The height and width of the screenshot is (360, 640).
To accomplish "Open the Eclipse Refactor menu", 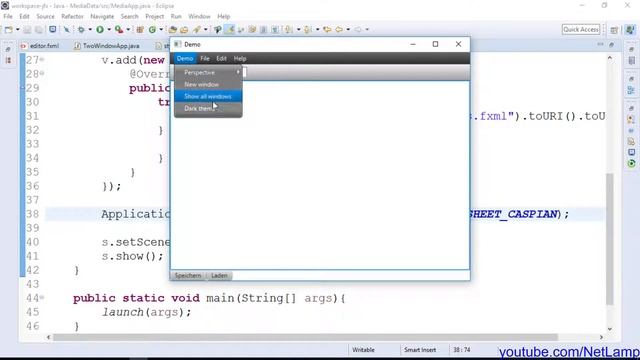I will [x=72, y=16].
